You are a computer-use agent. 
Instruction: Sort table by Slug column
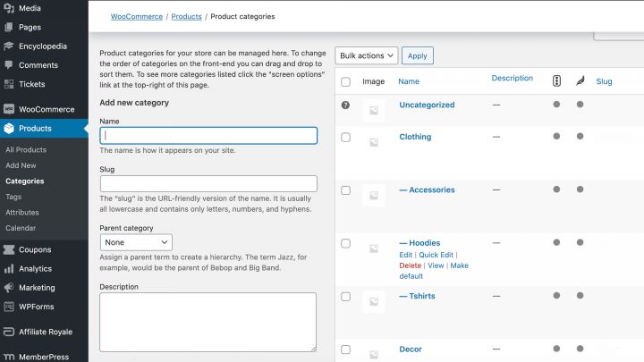[604, 81]
